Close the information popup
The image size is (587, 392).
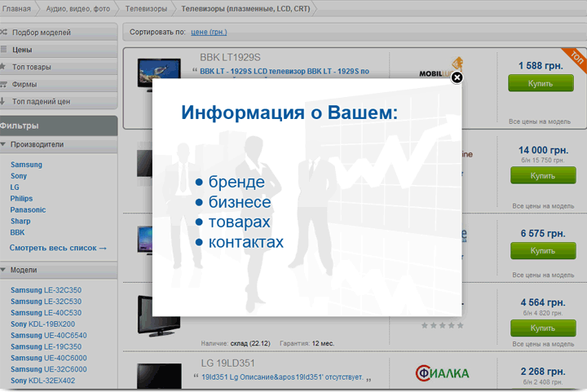pyautogui.click(x=457, y=77)
